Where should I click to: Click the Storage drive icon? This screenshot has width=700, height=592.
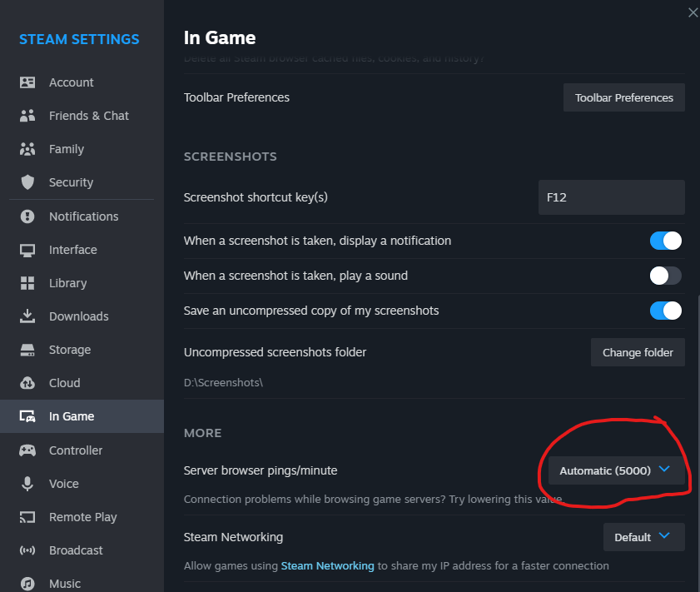pos(27,350)
